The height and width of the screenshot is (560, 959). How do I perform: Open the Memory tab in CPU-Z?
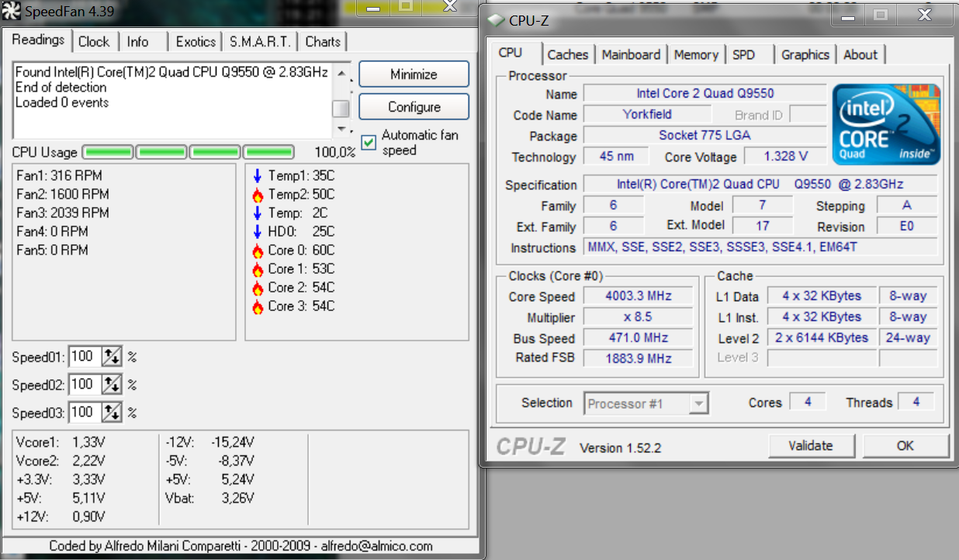pyautogui.click(x=696, y=54)
